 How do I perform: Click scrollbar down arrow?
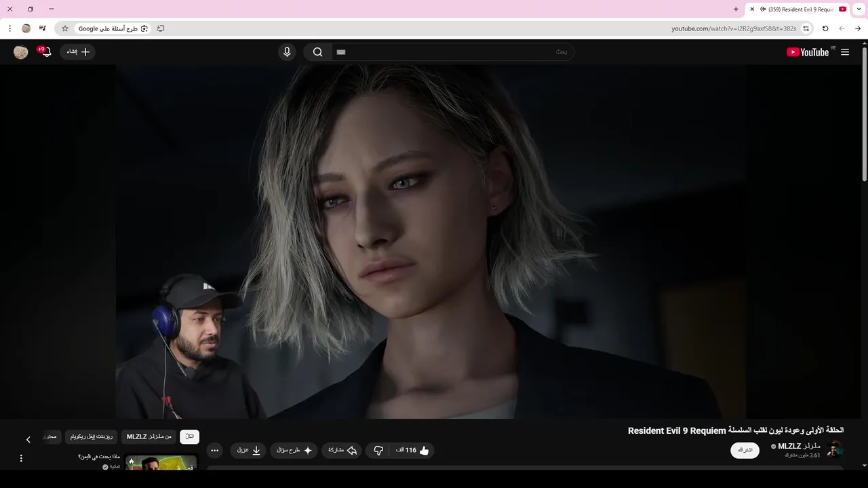(x=865, y=466)
